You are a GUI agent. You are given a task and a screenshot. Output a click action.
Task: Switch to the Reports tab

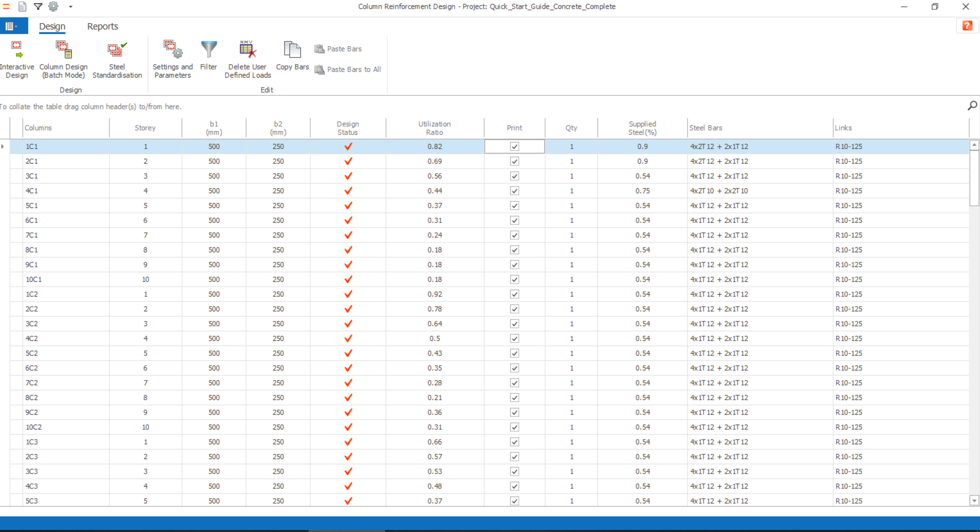pos(102,26)
